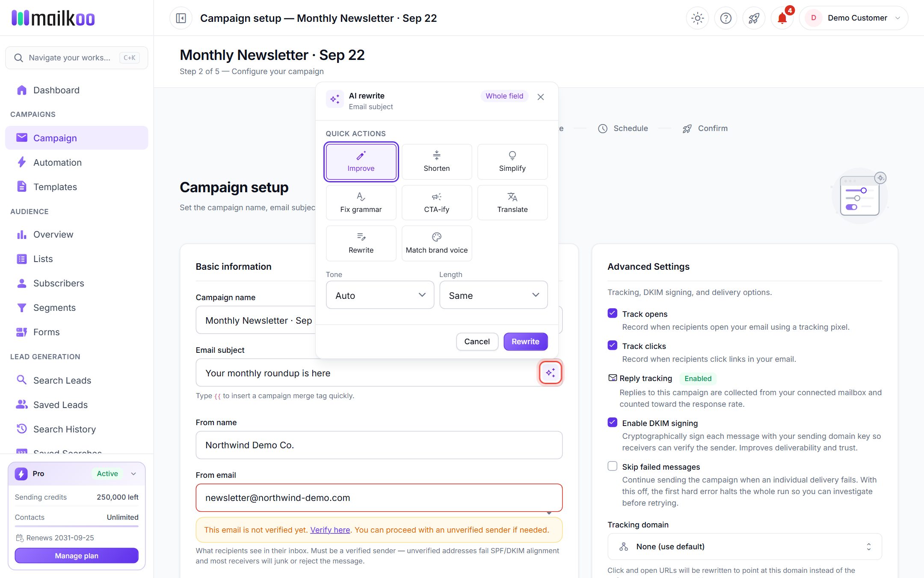Viewport: 924px width, 578px height.
Task: Uncheck Track opens
Action: pos(612,313)
